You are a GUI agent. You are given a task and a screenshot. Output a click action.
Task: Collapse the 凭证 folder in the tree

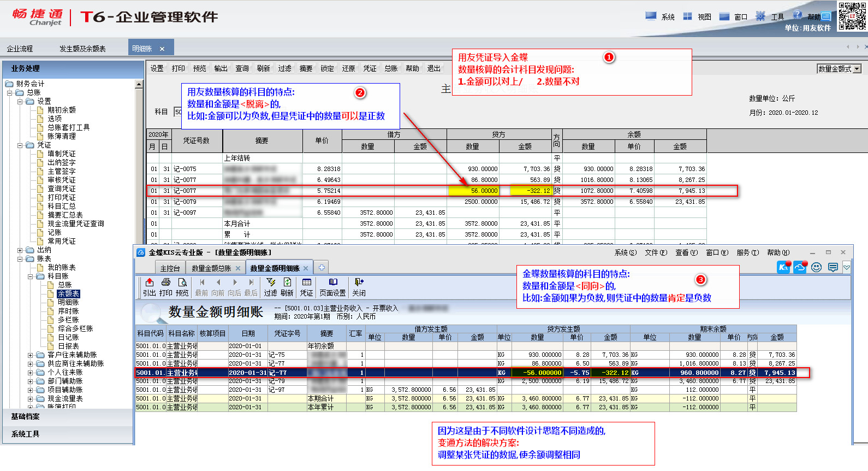point(20,145)
